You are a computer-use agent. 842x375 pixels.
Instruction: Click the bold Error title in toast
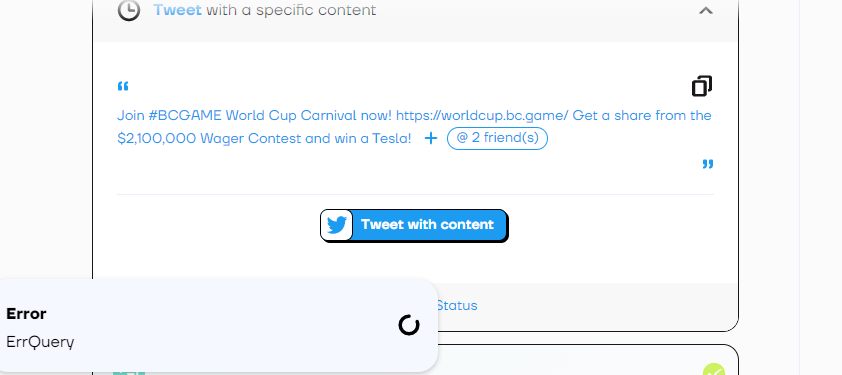coord(26,314)
